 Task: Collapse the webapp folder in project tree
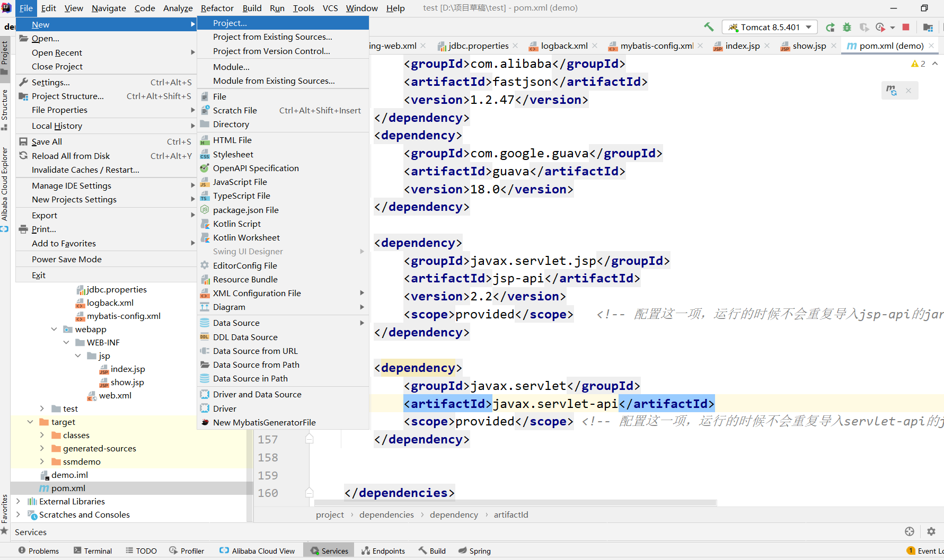54,329
